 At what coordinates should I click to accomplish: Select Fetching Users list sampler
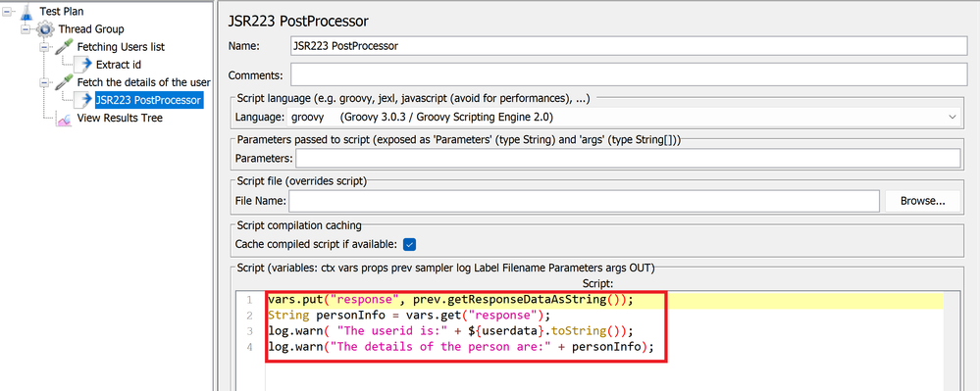[x=122, y=47]
